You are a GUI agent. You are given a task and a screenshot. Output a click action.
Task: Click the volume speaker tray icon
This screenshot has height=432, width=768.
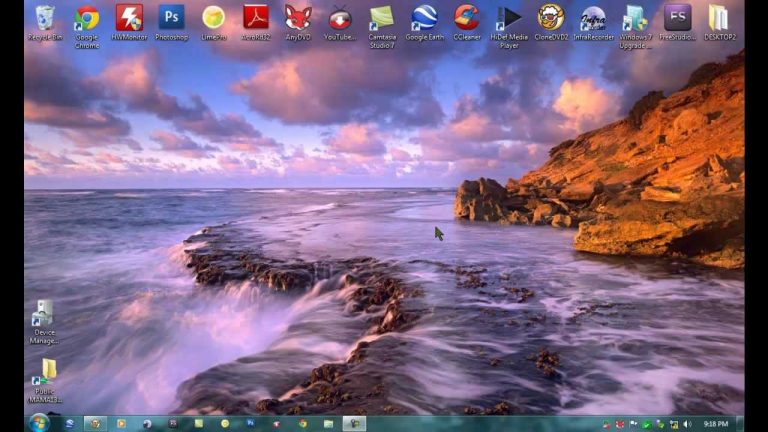click(687, 424)
